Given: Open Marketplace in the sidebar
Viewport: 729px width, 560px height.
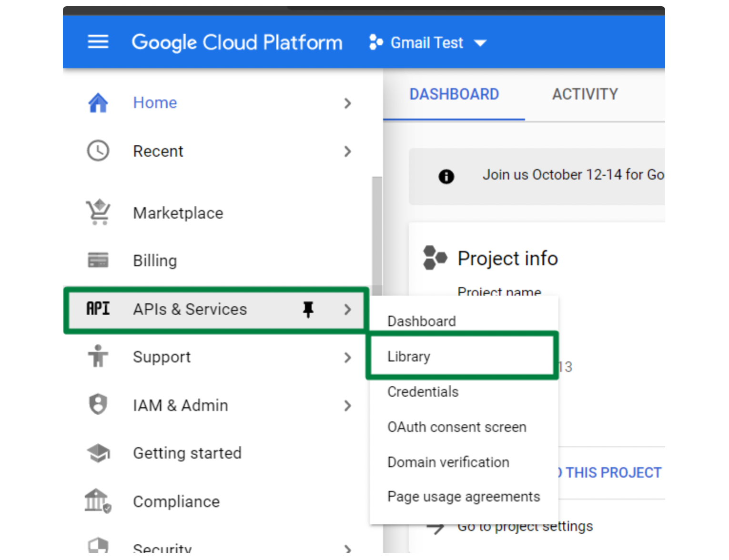Looking at the screenshot, I should click(x=178, y=213).
